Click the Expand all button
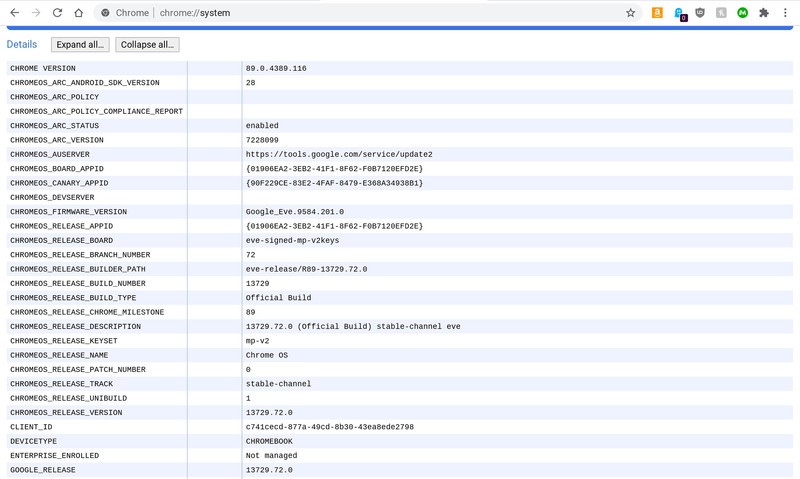Screen dimensions: 800x479 (80, 44)
